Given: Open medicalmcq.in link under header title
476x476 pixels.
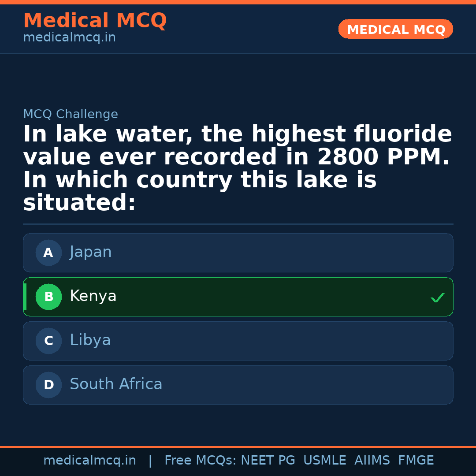Looking at the screenshot, I should 69,38.
